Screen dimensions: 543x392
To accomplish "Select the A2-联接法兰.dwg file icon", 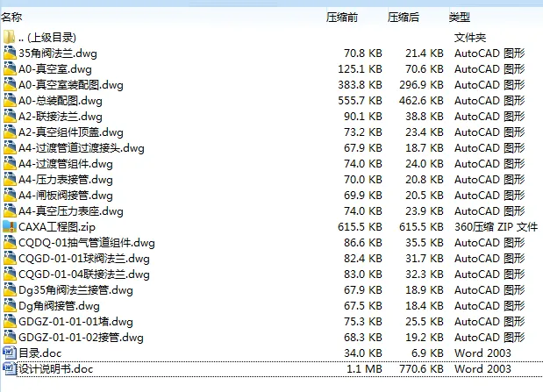I will pyautogui.click(x=10, y=116).
